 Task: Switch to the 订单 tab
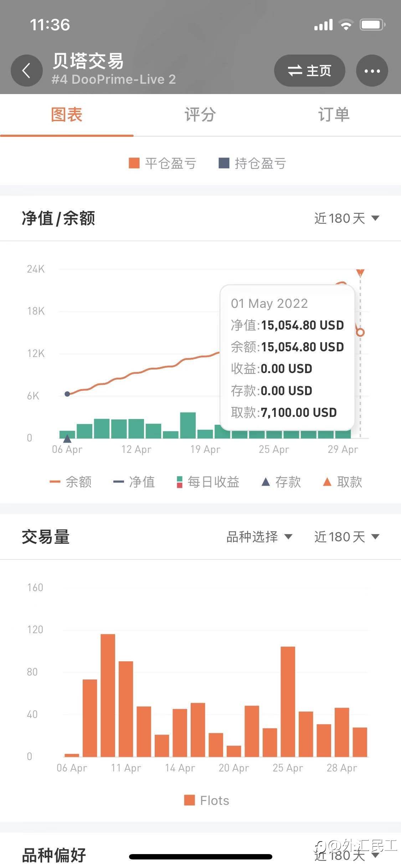tap(334, 115)
